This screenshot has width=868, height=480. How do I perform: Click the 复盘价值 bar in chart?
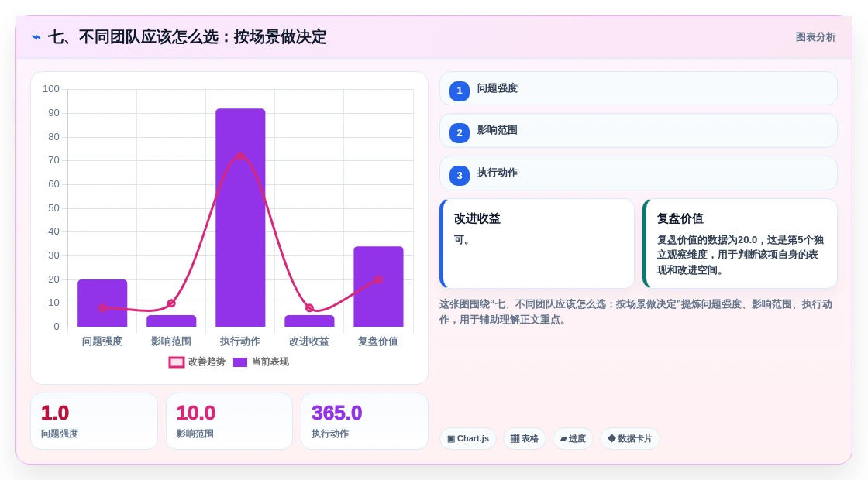(379, 286)
